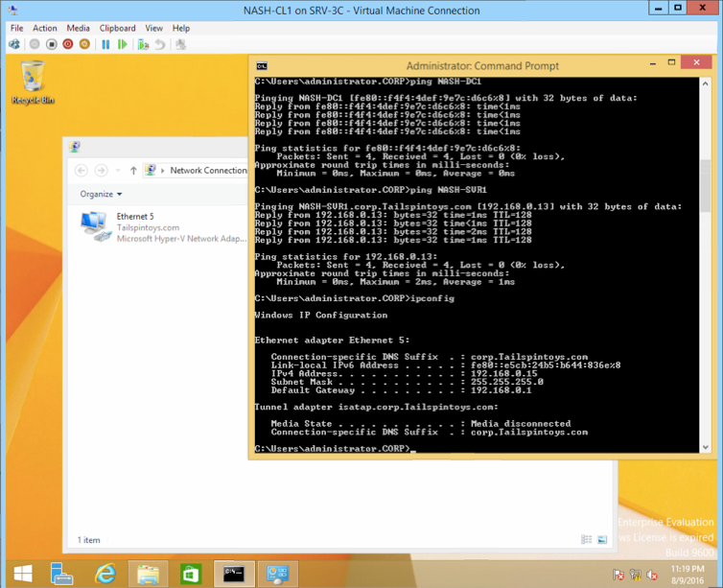Minimize the Command Prompt window

coord(653,63)
